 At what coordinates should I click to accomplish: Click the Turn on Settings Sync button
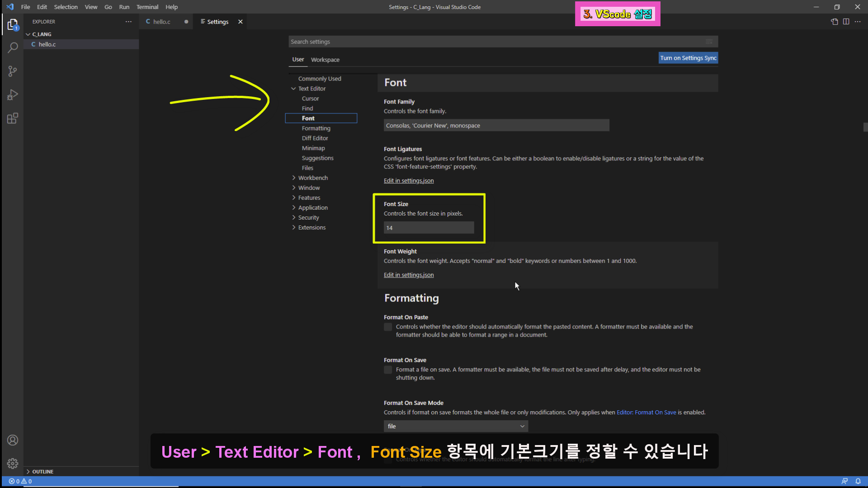(x=688, y=58)
